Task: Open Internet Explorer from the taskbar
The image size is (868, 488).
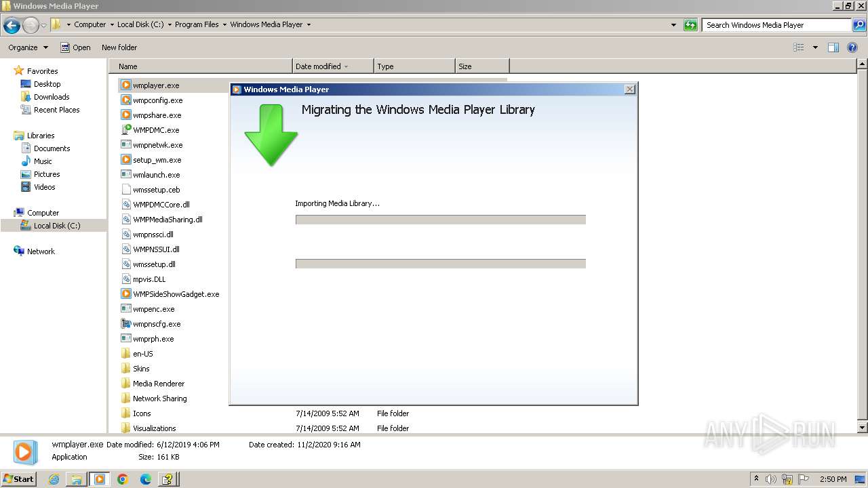Action: pos(54,479)
